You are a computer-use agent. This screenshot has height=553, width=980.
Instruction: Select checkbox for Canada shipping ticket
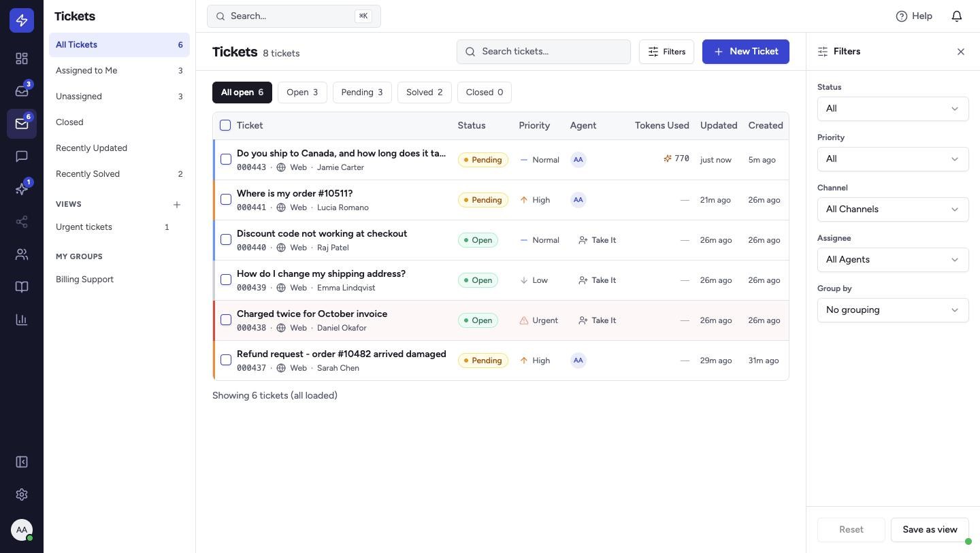226,159
